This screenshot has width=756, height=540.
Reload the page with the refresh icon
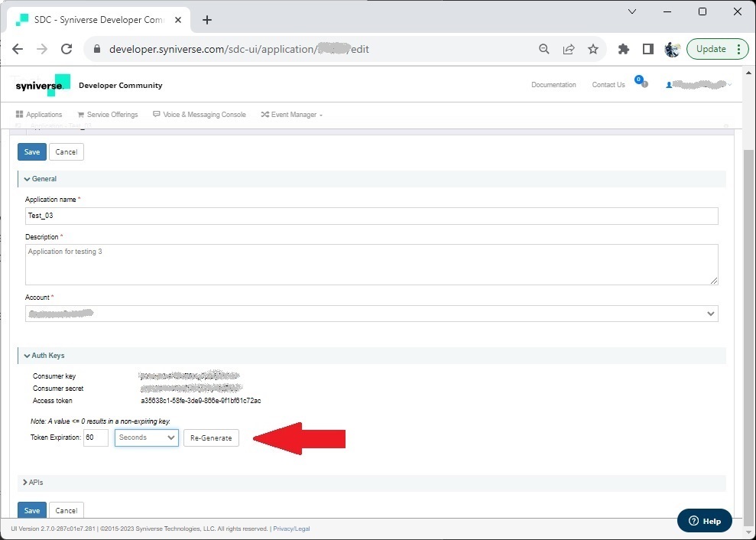pyautogui.click(x=67, y=49)
